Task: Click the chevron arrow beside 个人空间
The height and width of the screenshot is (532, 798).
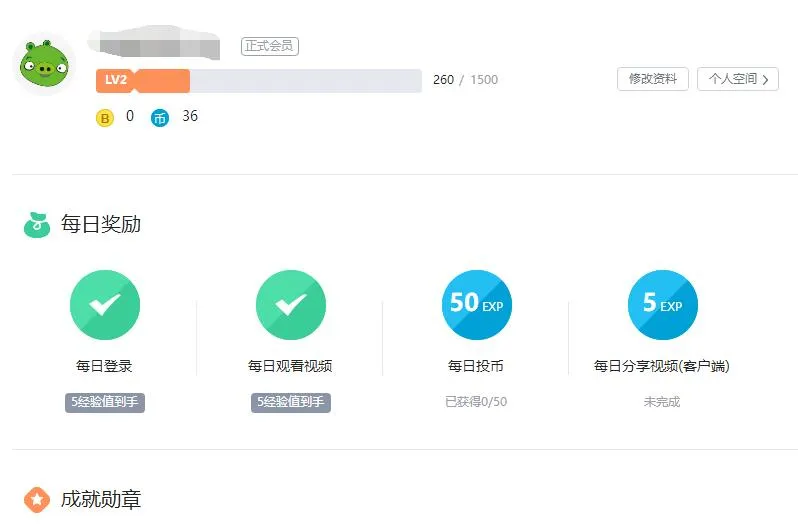Action: pyautogui.click(x=766, y=80)
